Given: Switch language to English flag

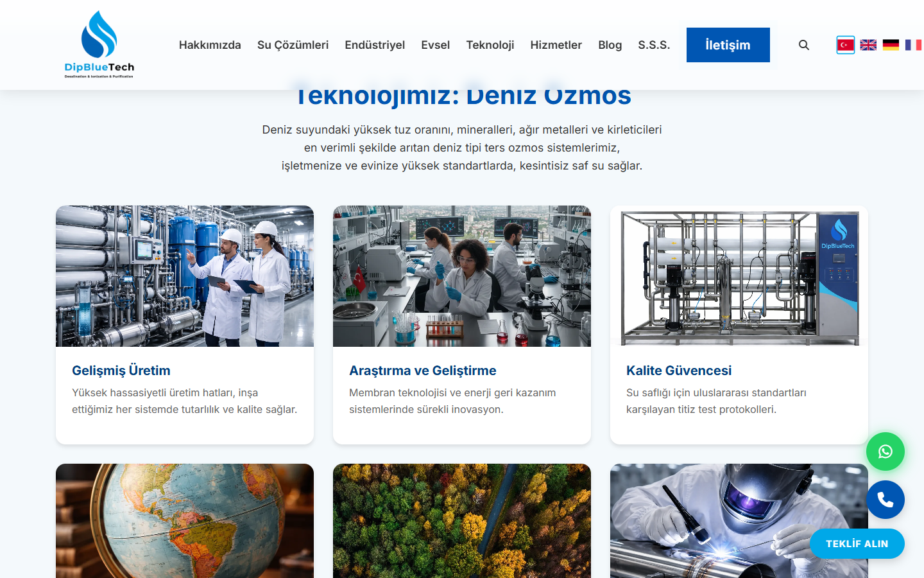Looking at the screenshot, I should [868, 45].
